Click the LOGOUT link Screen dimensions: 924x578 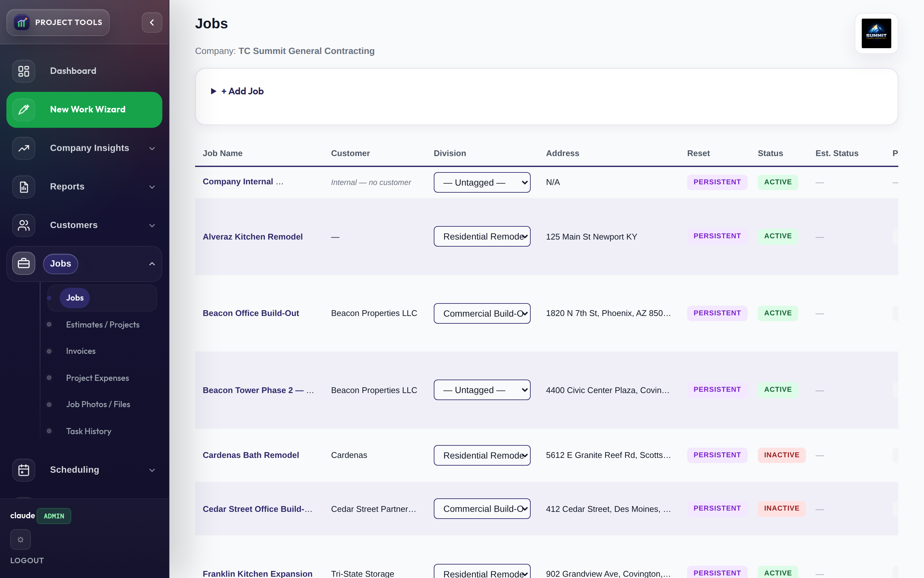tap(27, 560)
